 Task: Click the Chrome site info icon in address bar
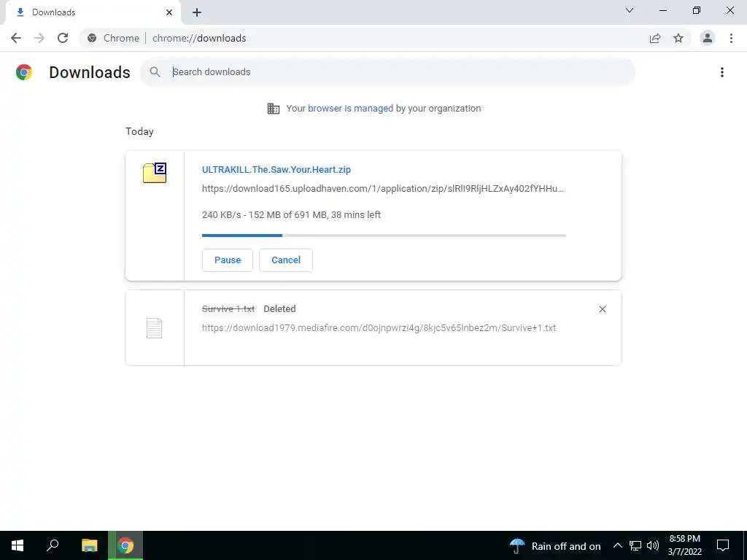tap(92, 38)
